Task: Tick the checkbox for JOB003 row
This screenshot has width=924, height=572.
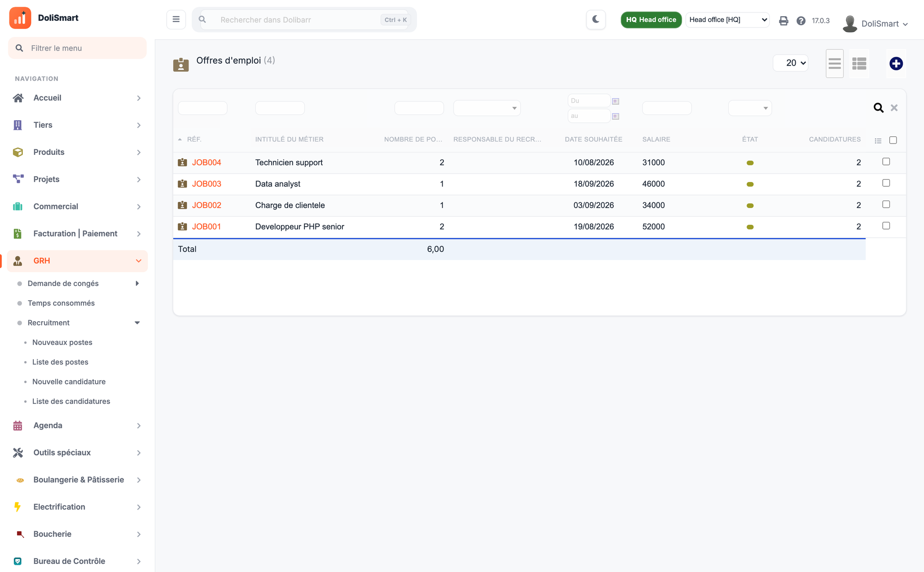Action: tap(886, 183)
